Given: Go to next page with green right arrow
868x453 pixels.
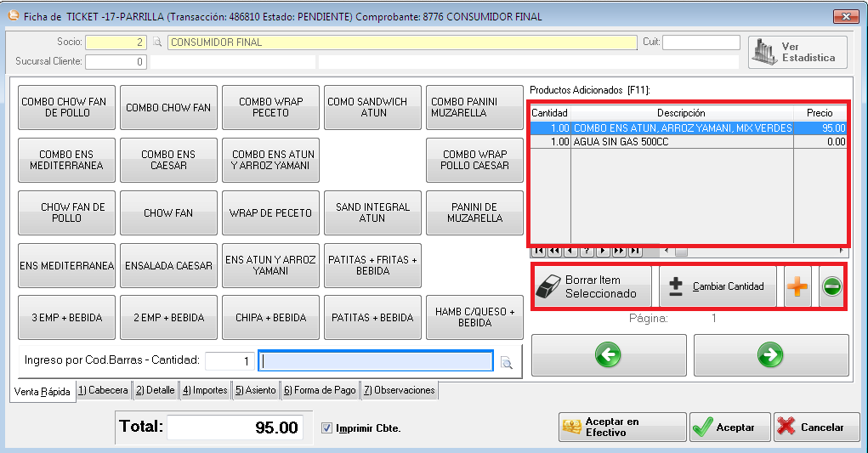Looking at the screenshot, I should (771, 355).
